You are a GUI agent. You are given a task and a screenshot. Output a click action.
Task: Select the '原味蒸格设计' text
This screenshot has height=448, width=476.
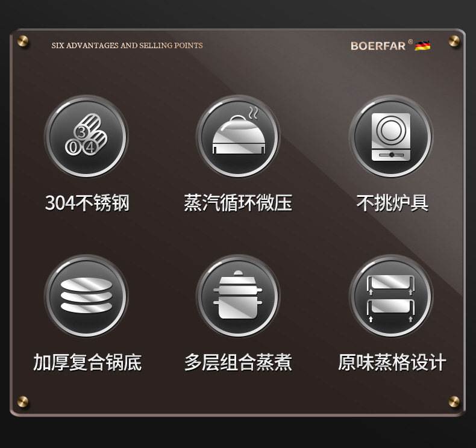(392, 362)
